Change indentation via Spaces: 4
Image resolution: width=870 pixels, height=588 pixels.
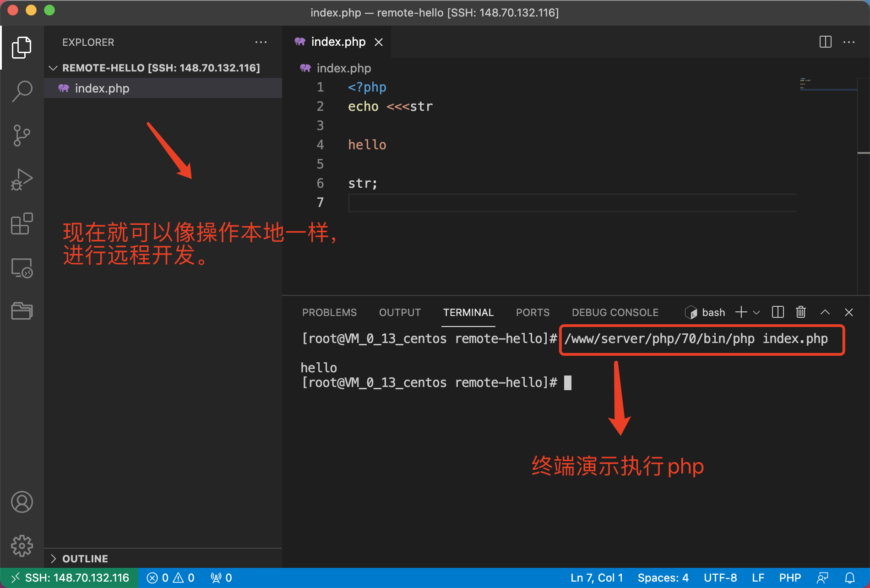pos(663,578)
